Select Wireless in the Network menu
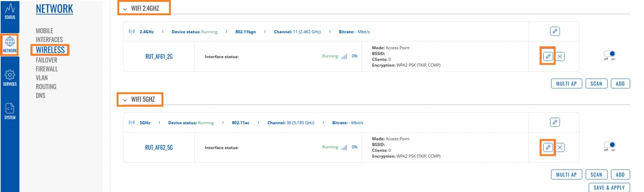This screenshot has width=644, height=192. click(50, 50)
